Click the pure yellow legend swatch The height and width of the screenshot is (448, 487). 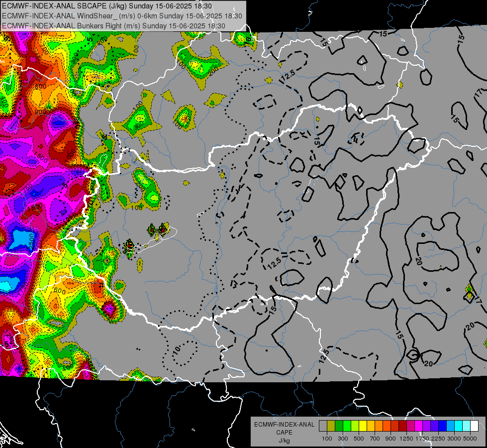[x=363, y=426]
